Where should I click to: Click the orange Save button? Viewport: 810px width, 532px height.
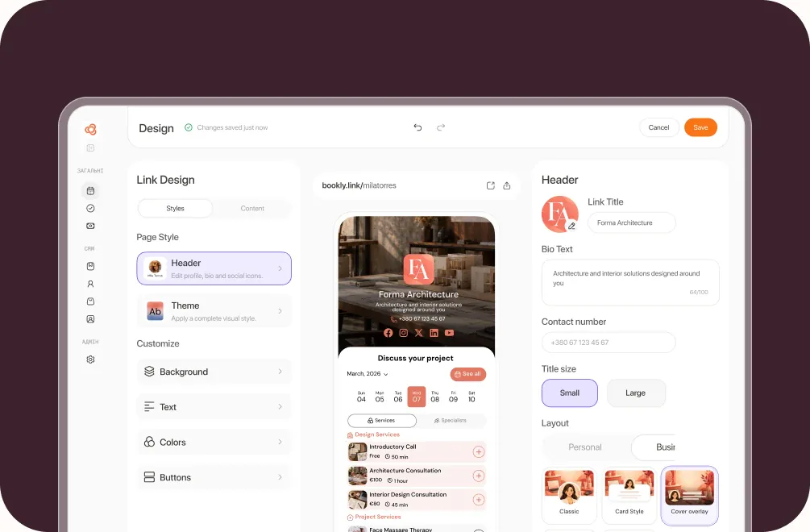pyautogui.click(x=700, y=127)
